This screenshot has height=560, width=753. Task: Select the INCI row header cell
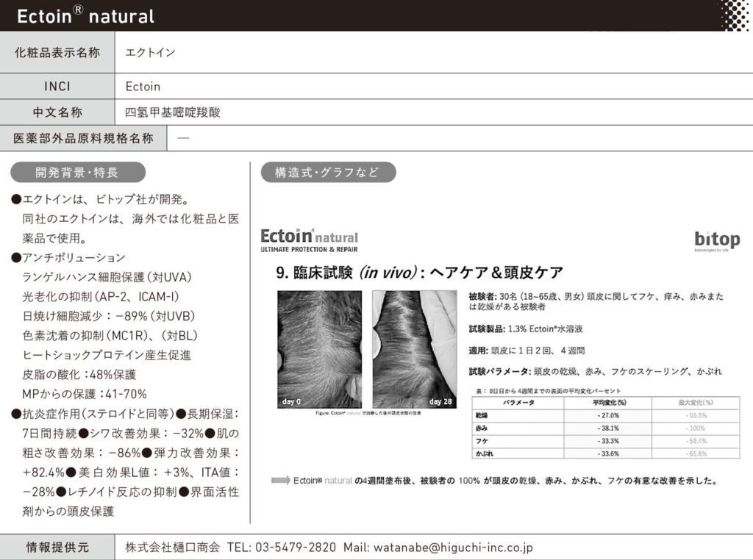pyautogui.click(x=57, y=86)
